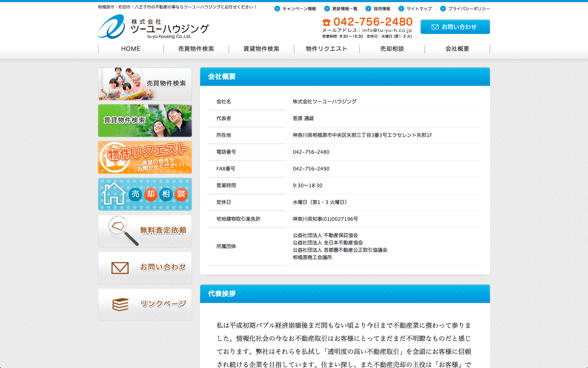Click the arrow icon beside サイトマップ
This screenshot has width=588, height=368.
pos(401,9)
